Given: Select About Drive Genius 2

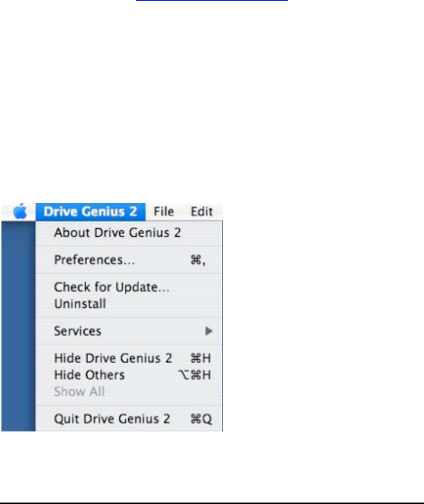Looking at the screenshot, I should (117, 233).
